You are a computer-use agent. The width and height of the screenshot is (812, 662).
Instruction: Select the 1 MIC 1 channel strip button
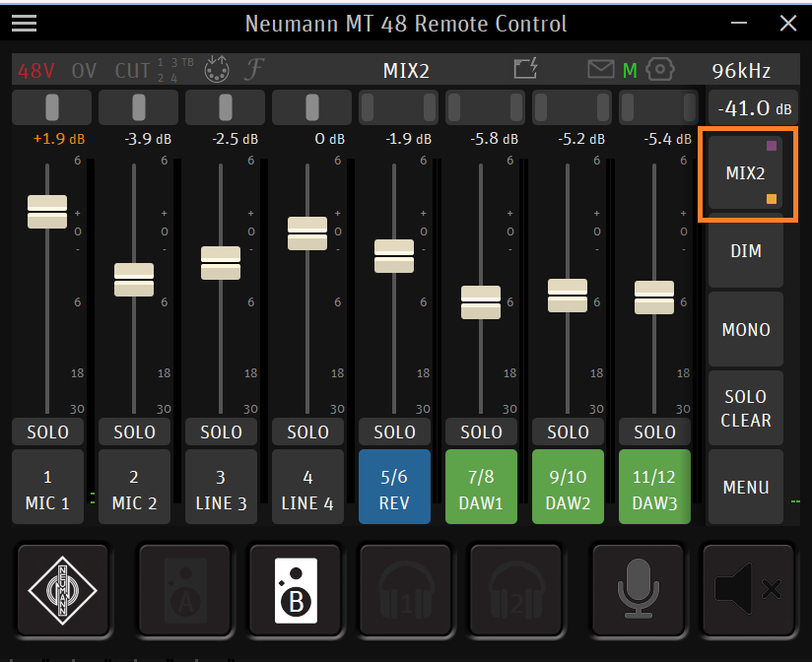pyautogui.click(x=47, y=487)
